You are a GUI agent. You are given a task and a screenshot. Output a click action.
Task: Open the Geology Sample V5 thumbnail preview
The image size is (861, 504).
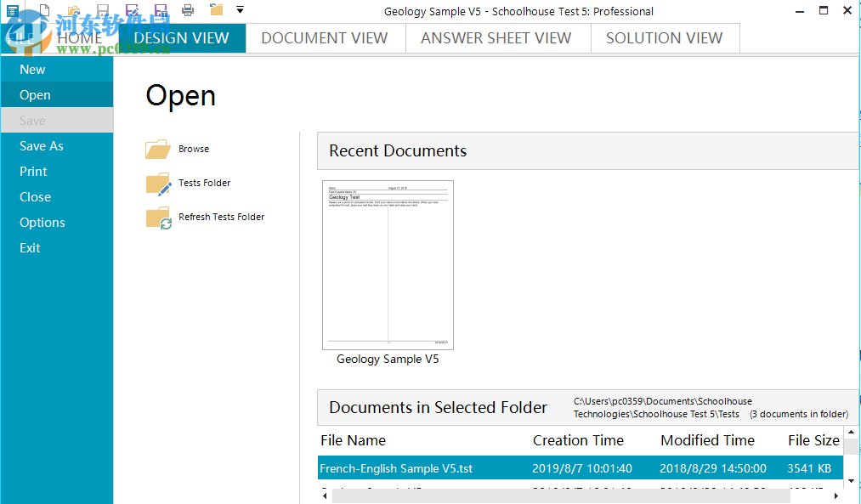coord(388,264)
